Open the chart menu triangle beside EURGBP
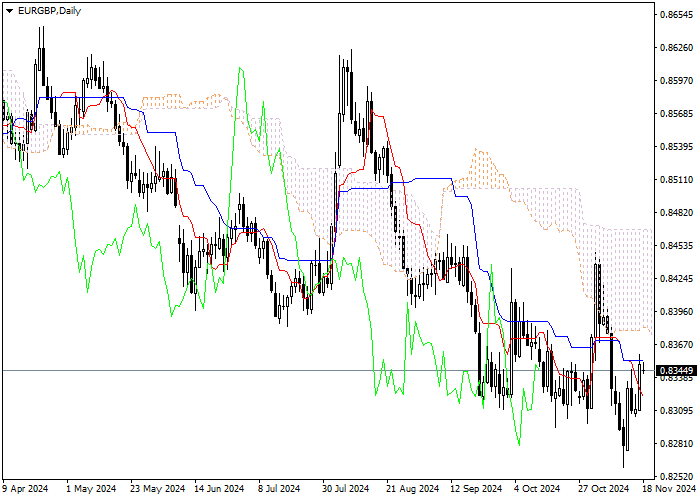The image size is (700, 500). 9,11
